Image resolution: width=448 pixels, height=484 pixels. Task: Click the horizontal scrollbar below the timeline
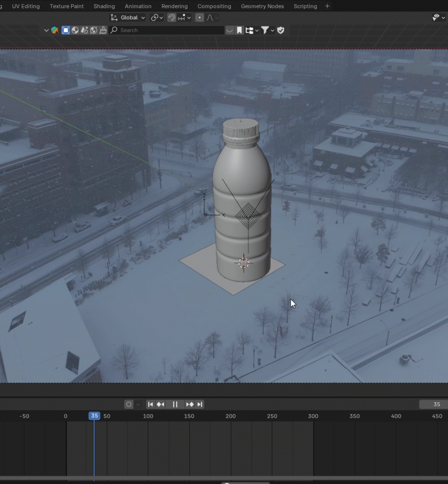point(224,478)
